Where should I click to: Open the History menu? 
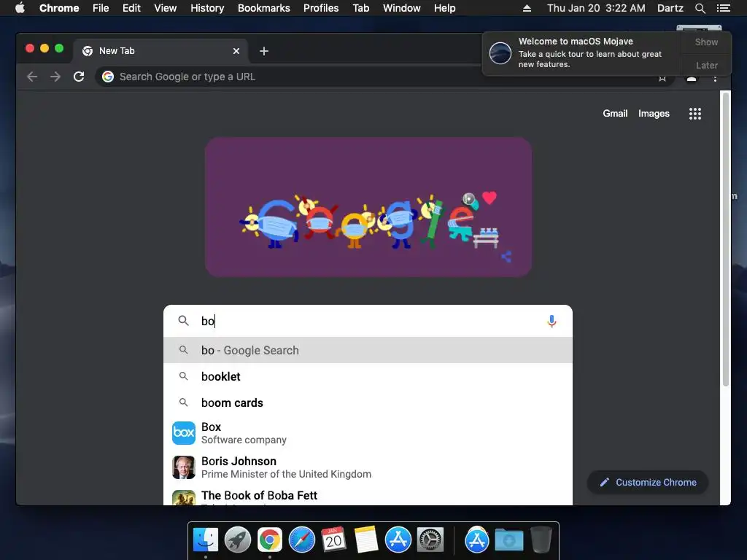pos(207,8)
